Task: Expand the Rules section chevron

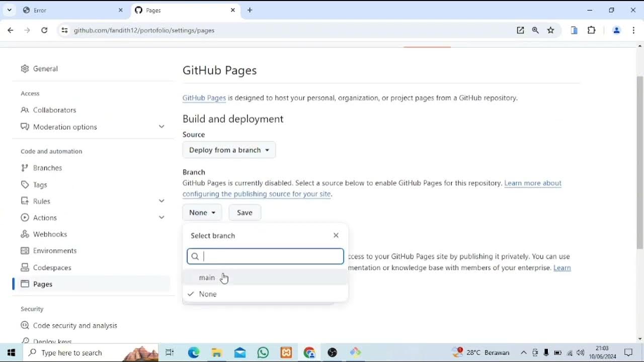Action: [x=162, y=201]
